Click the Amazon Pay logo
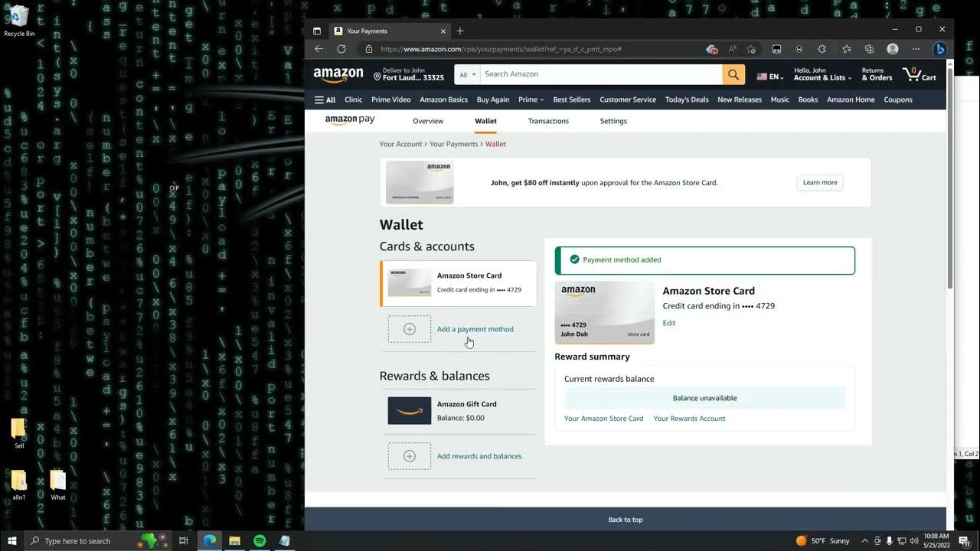The width and height of the screenshot is (980, 551). (x=350, y=120)
